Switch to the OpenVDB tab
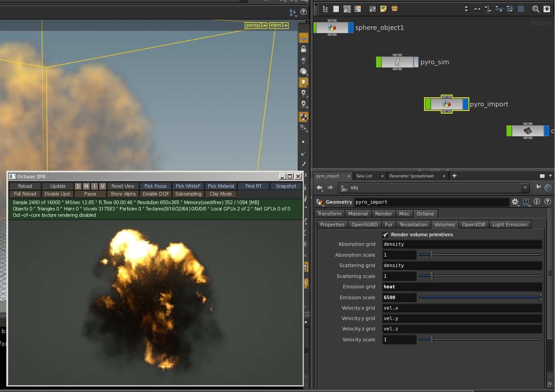The width and height of the screenshot is (555, 392). (x=473, y=225)
